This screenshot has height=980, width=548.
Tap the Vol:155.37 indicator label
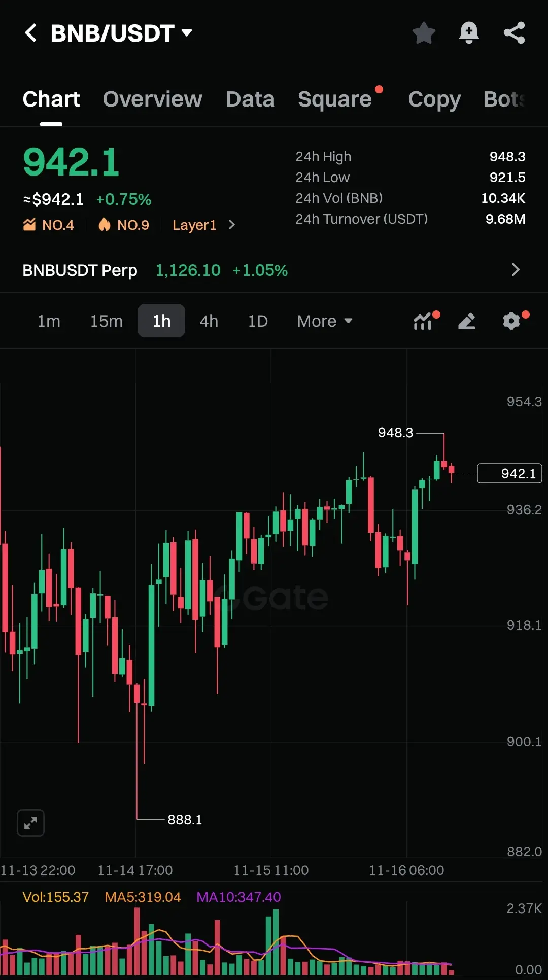click(56, 897)
